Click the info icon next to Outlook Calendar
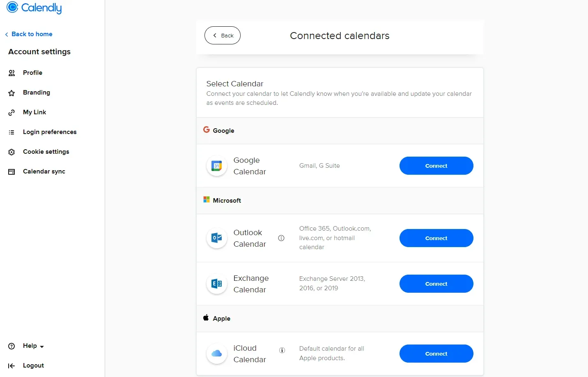The image size is (588, 377). 281,238
